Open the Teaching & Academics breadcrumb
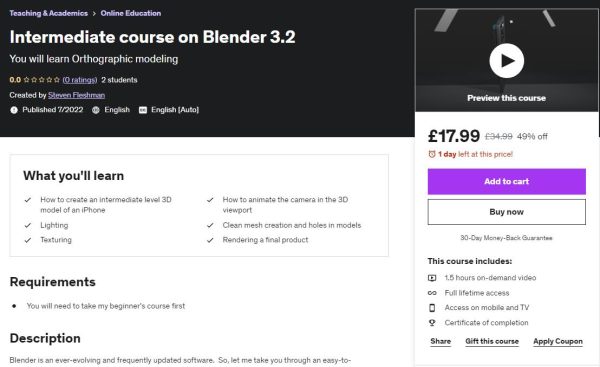600x367 pixels. pos(49,13)
